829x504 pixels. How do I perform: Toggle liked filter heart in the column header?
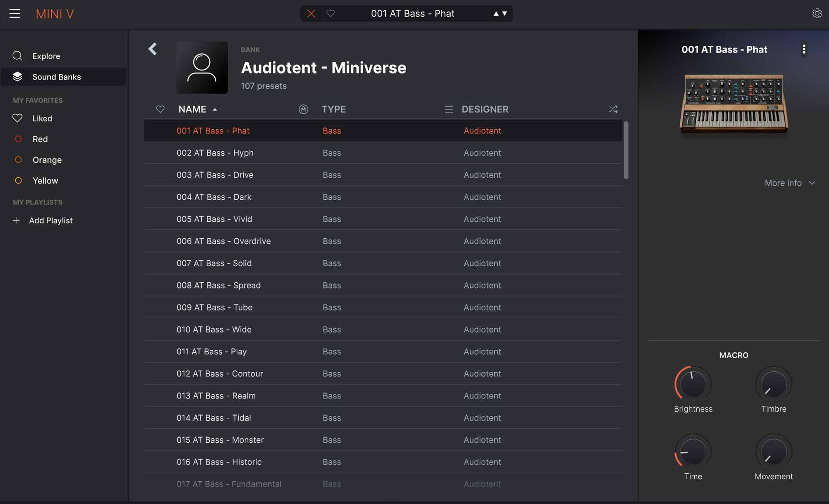click(160, 109)
